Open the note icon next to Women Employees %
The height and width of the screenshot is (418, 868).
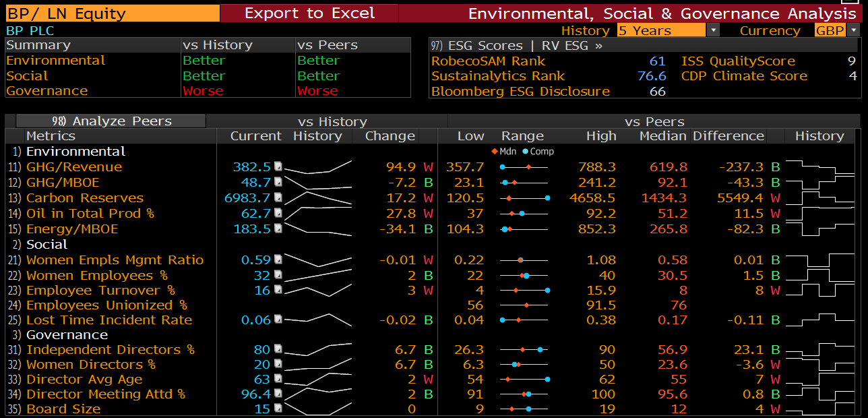pos(278,276)
